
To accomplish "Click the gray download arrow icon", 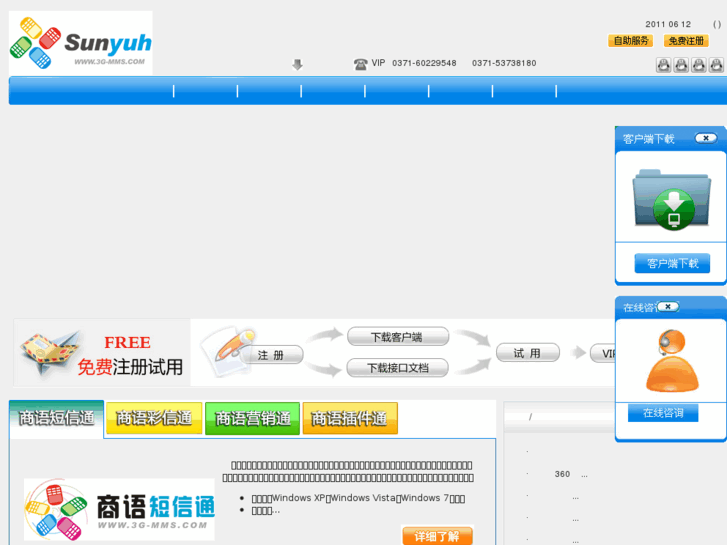I will 297,64.
